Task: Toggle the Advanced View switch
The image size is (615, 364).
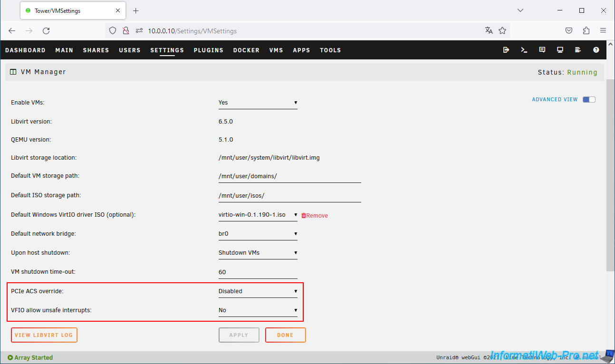Action: click(589, 99)
